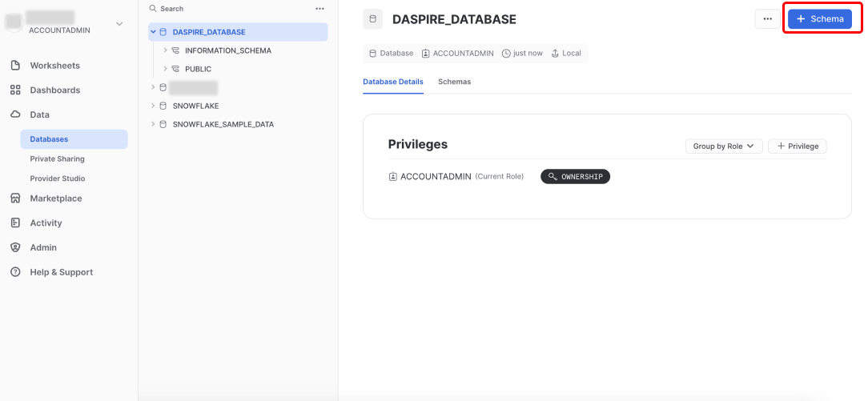Open the ACCOUNTADMIN account switcher dropdown
Viewport: 868px width, 401px height.
pos(119,24)
